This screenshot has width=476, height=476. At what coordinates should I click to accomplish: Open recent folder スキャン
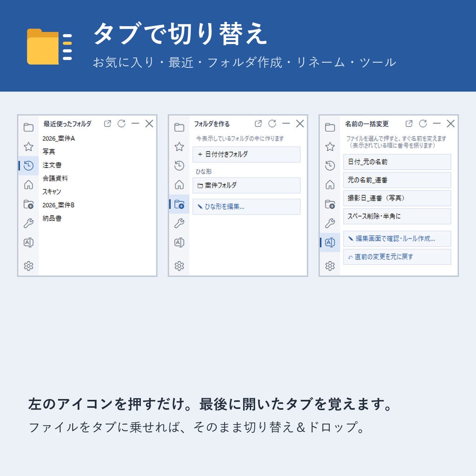[x=52, y=192]
